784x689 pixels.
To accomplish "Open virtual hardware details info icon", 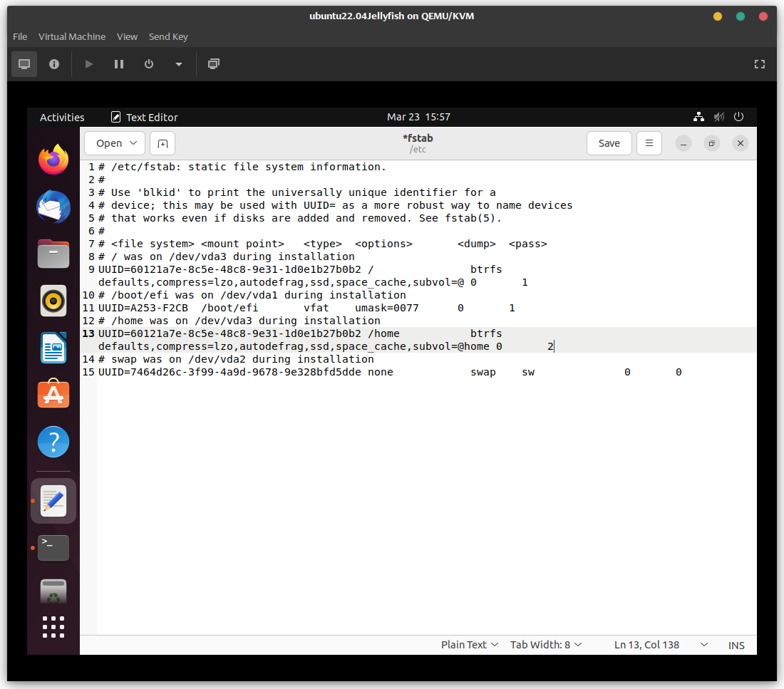I will [54, 64].
